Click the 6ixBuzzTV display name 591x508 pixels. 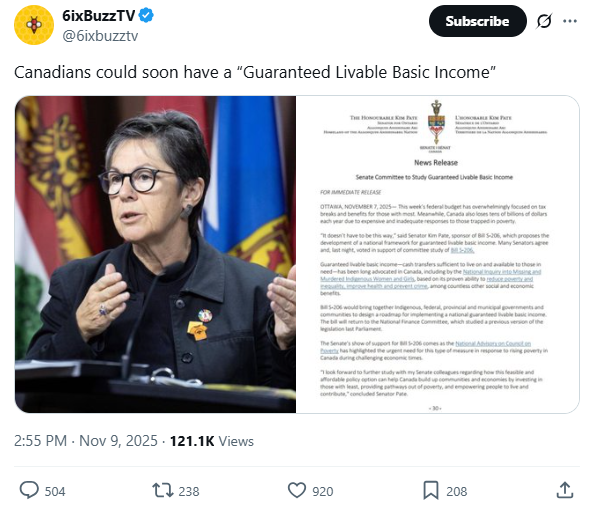point(98,15)
